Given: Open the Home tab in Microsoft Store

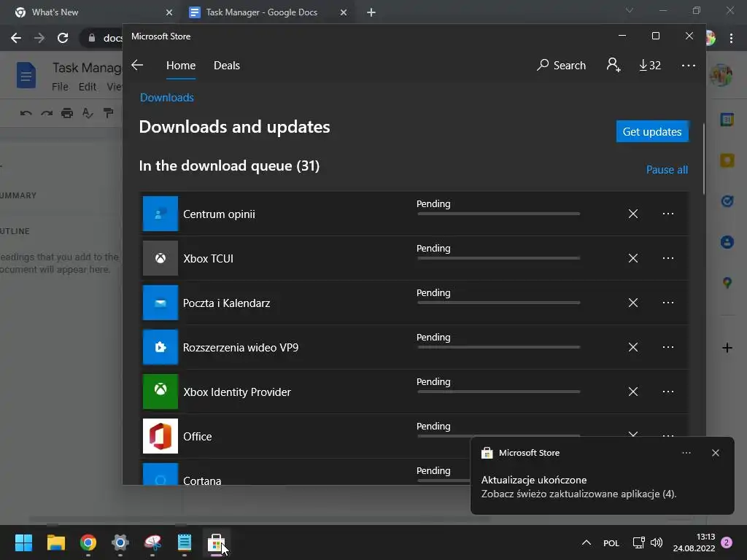Looking at the screenshot, I should coord(181,65).
